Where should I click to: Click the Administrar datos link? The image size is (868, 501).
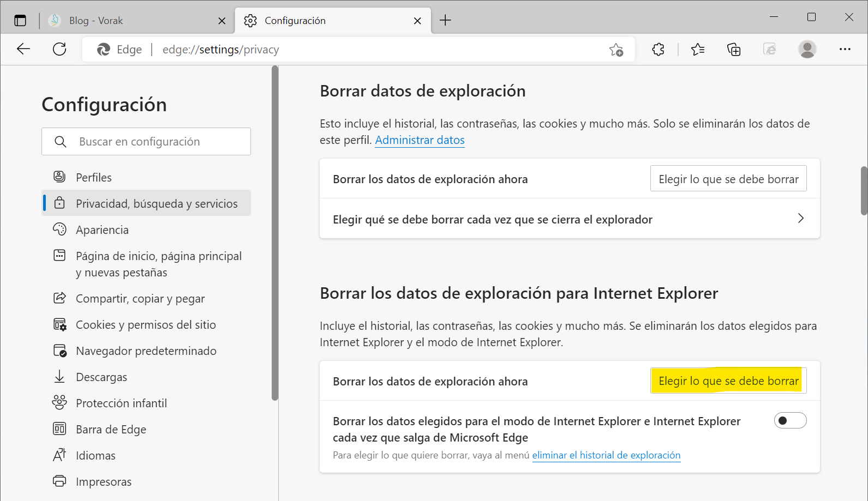[420, 140]
